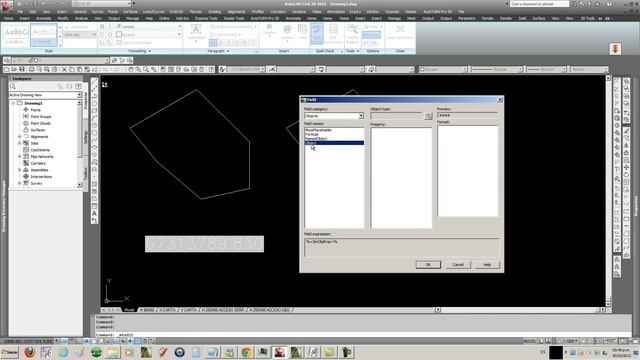
Task: Click Close Text Editor in ribbon
Action: coord(400,32)
